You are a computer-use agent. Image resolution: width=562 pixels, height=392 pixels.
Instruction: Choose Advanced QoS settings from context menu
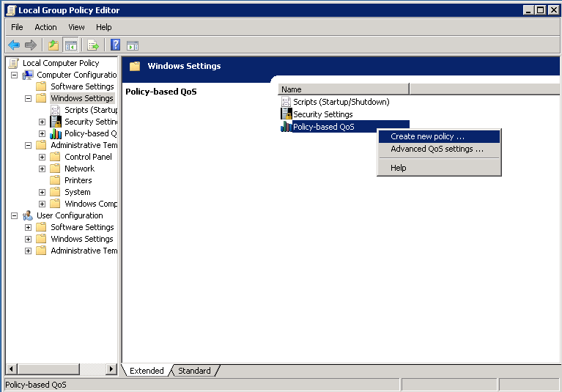coord(439,149)
